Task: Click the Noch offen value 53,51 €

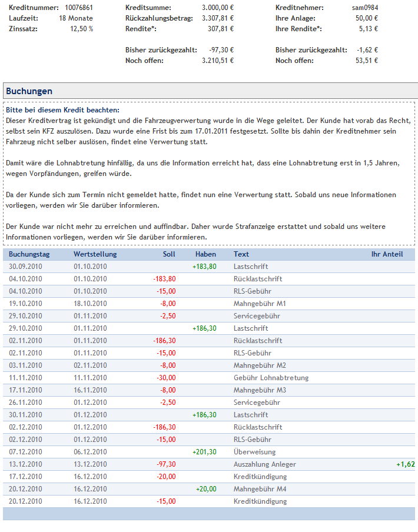Action: [x=366, y=61]
